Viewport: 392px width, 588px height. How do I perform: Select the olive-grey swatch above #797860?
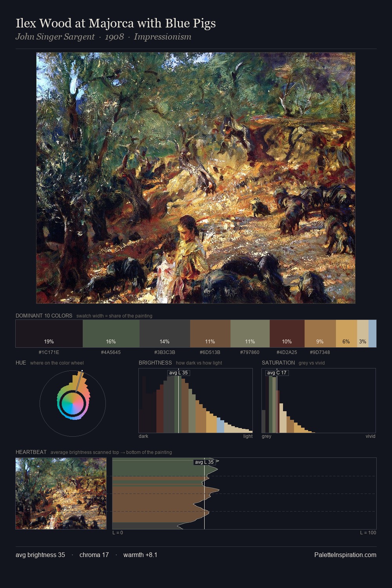pos(250,334)
